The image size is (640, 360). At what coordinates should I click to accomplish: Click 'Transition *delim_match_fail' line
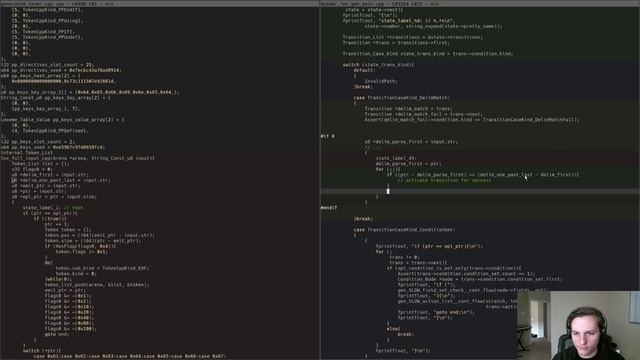[x=424, y=114]
